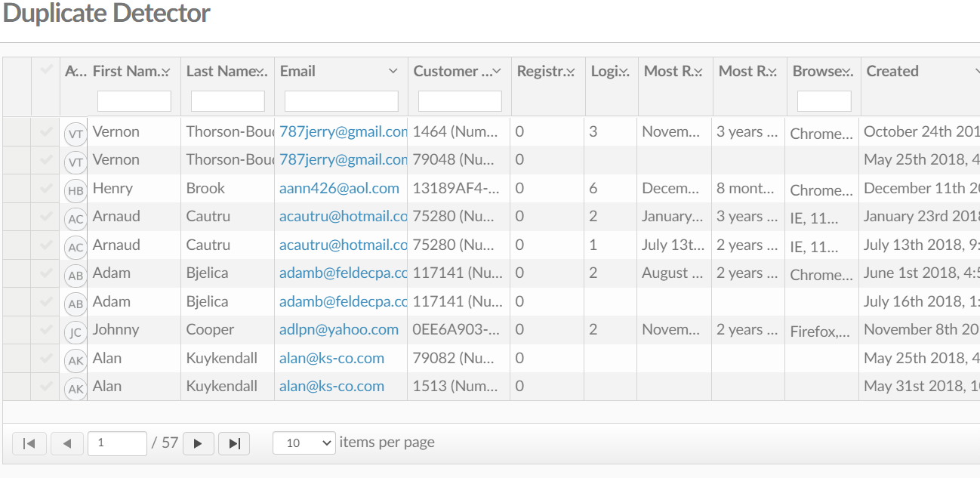The height and width of the screenshot is (478, 980).
Task: Open Arnaud Cautru's AC avatar icon
Action: tap(75, 217)
